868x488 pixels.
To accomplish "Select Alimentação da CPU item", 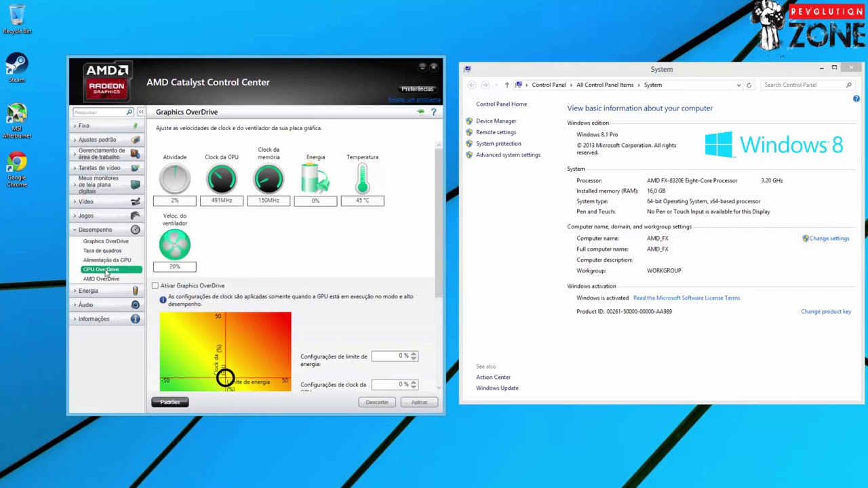I will (x=107, y=260).
